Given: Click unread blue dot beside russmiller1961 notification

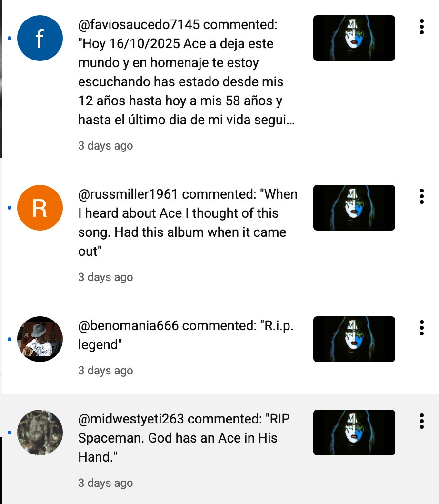Looking at the screenshot, I should tap(10, 208).
